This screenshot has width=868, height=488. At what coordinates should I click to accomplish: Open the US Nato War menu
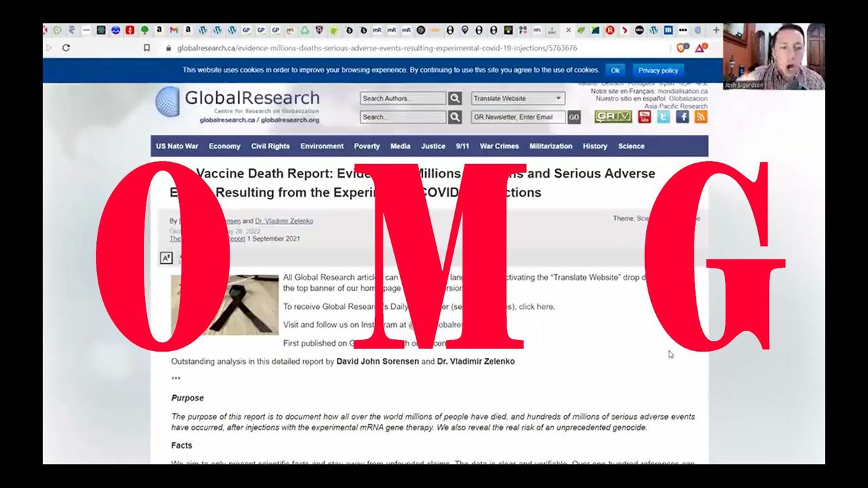click(177, 146)
